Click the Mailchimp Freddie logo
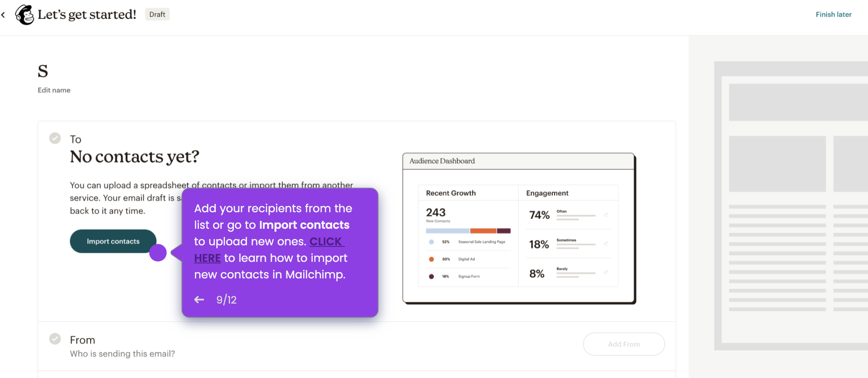 24,15
